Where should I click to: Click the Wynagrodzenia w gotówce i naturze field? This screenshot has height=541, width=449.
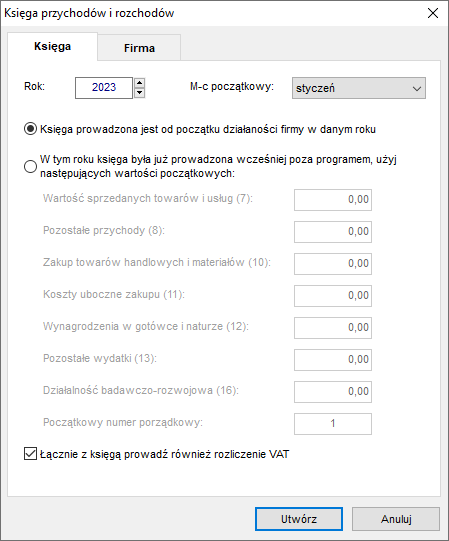[333, 327]
